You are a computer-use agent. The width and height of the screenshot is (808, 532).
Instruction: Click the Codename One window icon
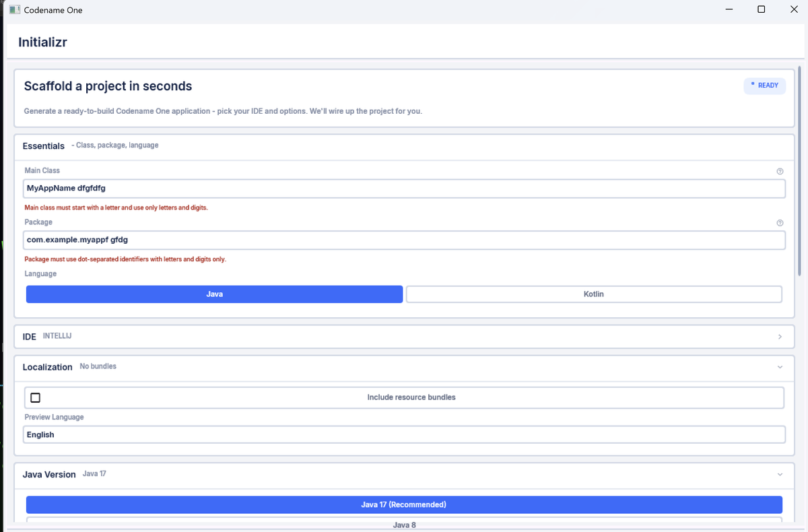pyautogui.click(x=15, y=10)
